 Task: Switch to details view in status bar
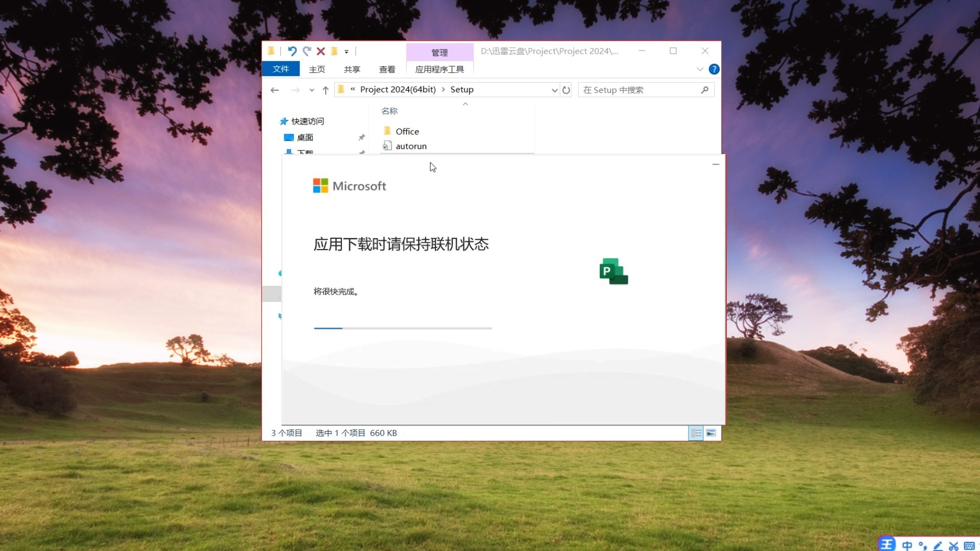[x=696, y=433]
